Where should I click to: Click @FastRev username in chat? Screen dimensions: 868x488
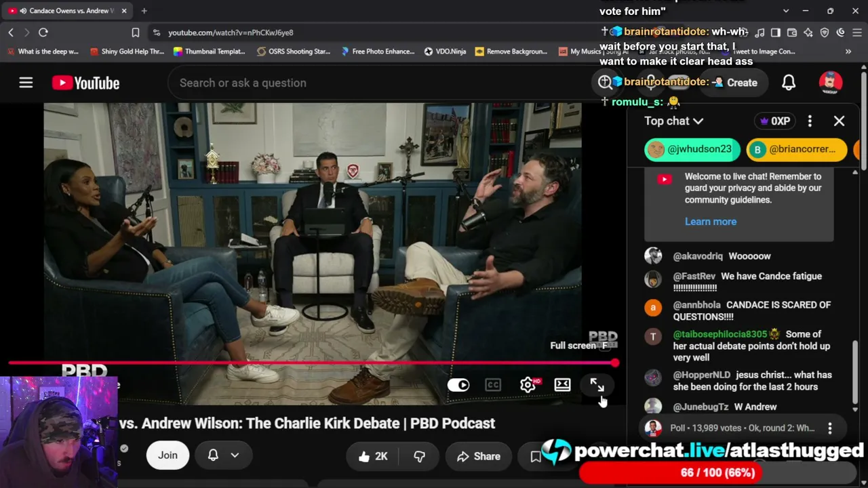tap(694, 277)
